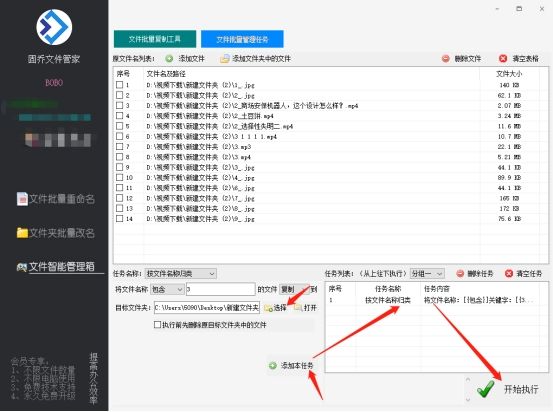Viewport: 553px width, 412px height.
Task: Open 文件夹批量改名 in the sidebar
Action: click(56, 233)
